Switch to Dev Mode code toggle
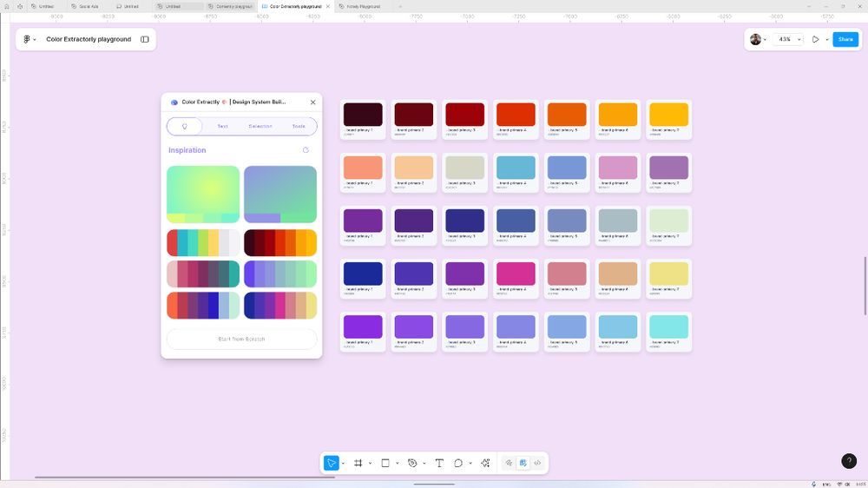This screenshot has height=488, width=868. (x=537, y=463)
